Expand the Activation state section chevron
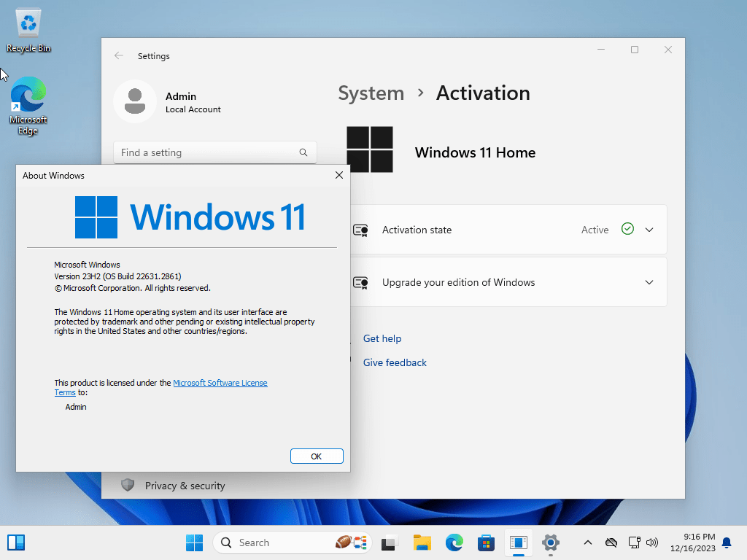747x560 pixels. coord(649,230)
